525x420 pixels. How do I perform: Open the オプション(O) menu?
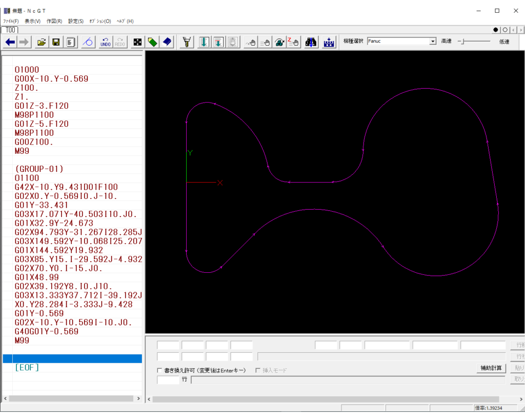click(x=100, y=21)
